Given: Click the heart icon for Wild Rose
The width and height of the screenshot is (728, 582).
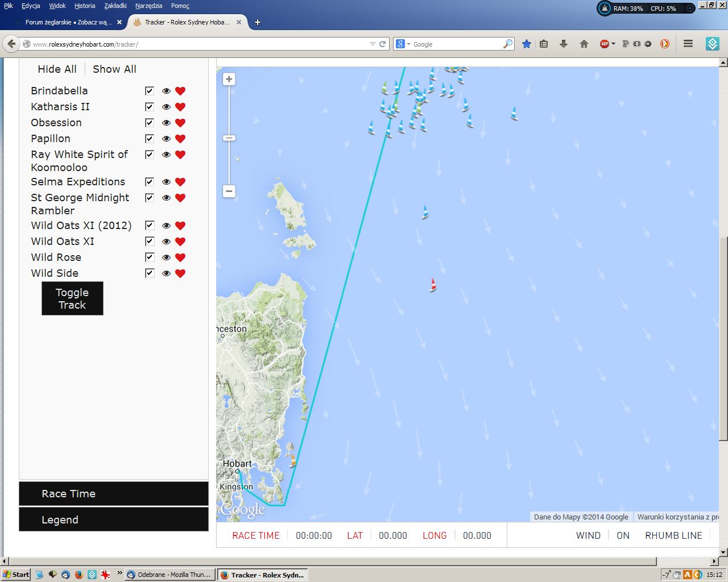Looking at the screenshot, I should pyautogui.click(x=180, y=257).
